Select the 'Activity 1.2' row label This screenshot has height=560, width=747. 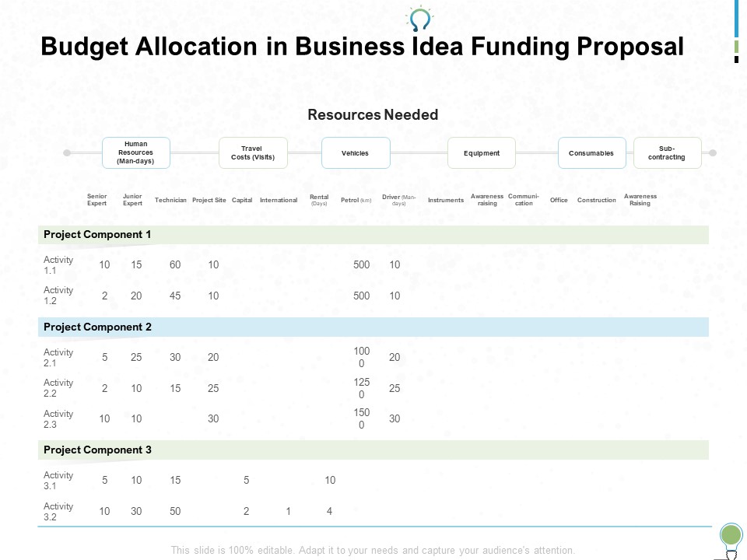[x=58, y=296]
